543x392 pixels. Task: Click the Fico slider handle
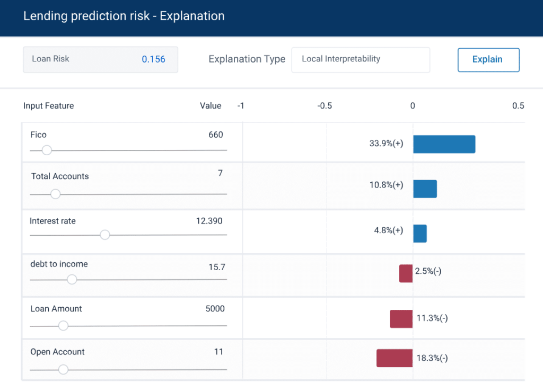pyautogui.click(x=47, y=150)
